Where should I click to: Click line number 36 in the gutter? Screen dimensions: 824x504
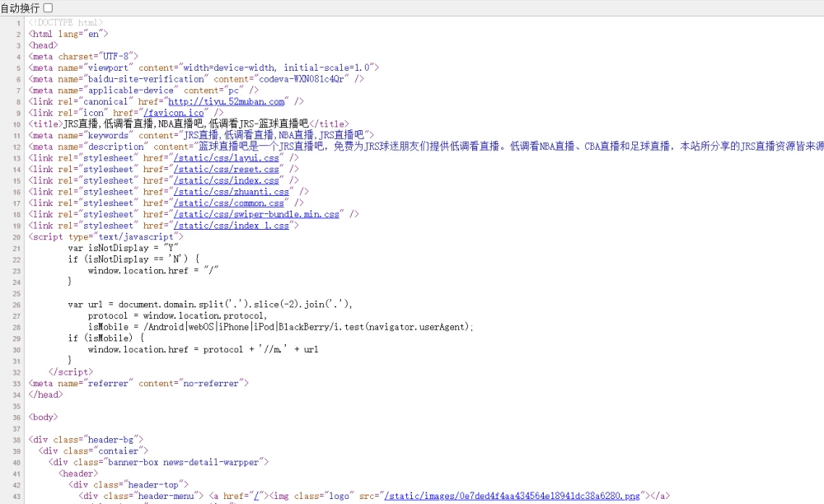point(16,418)
